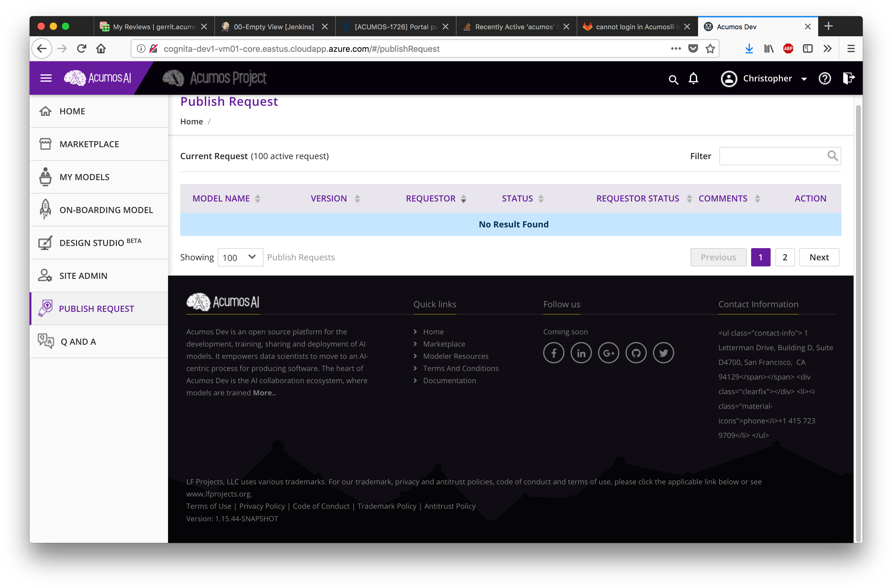Viewport: 892px width, 588px height.
Task: Click the notifications bell icon
Action: [x=693, y=78]
